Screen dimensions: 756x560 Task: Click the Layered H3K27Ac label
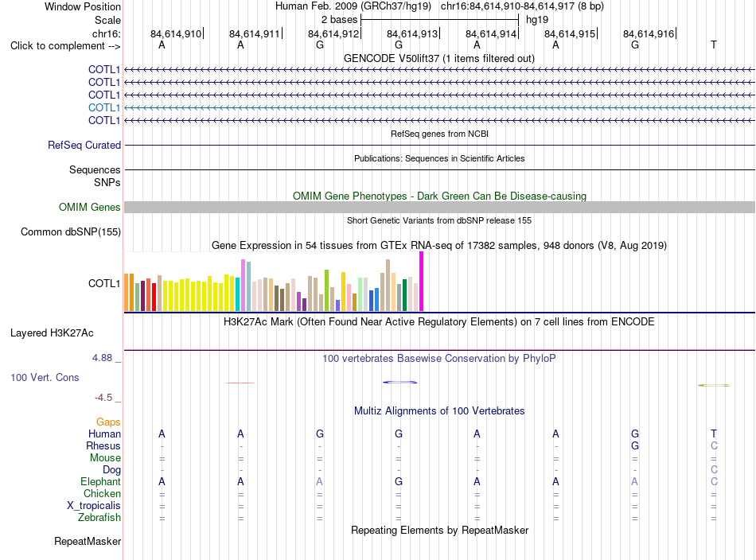click(52, 333)
